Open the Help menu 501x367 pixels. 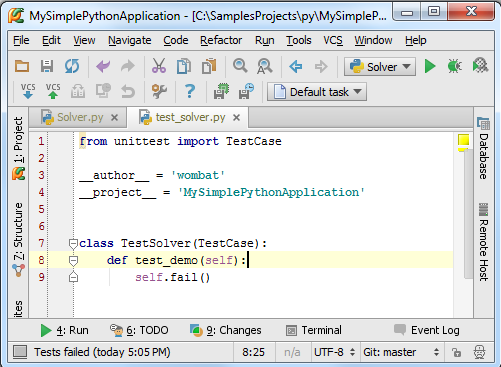point(416,40)
